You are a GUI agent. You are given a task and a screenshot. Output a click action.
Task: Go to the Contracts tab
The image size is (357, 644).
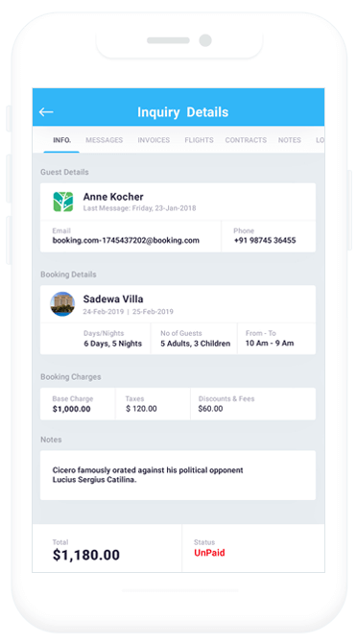(246, 140)
